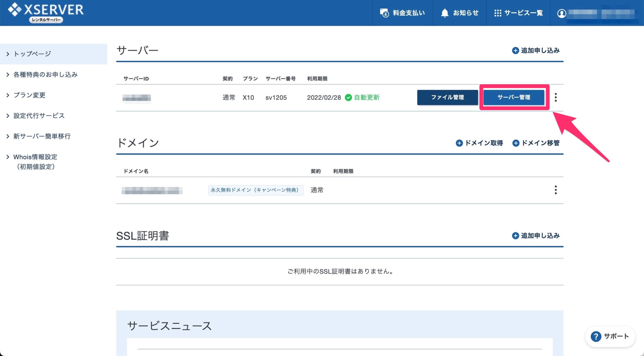
Task: Expand chevron next to Whois情報設定
Action: [8, 157]
